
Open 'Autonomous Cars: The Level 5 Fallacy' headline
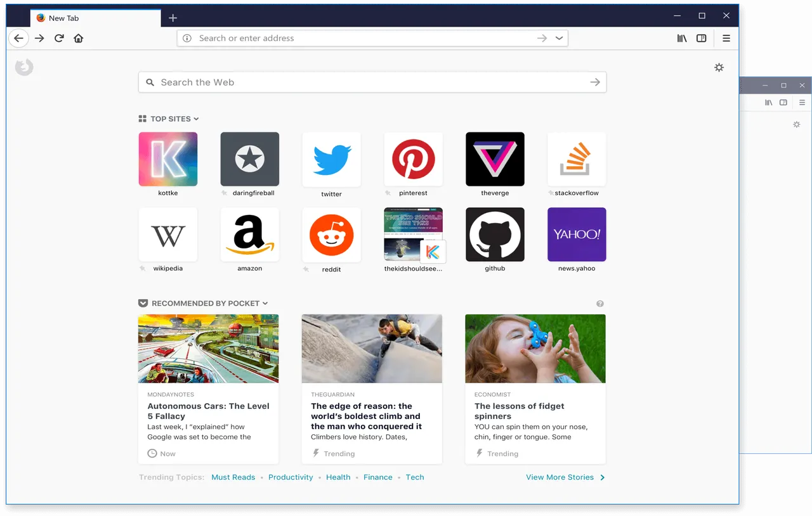coord(208,411)
